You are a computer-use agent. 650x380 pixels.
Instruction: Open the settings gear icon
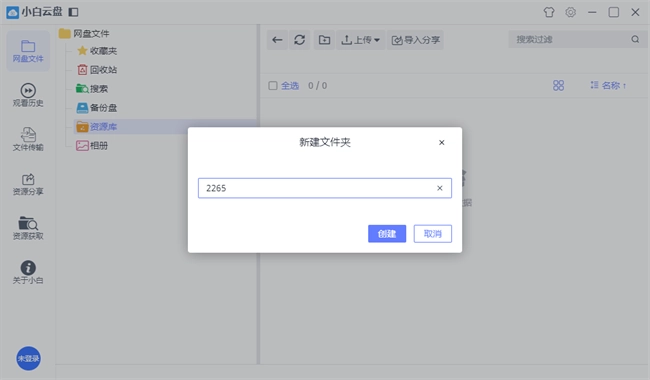pos(570,12)
